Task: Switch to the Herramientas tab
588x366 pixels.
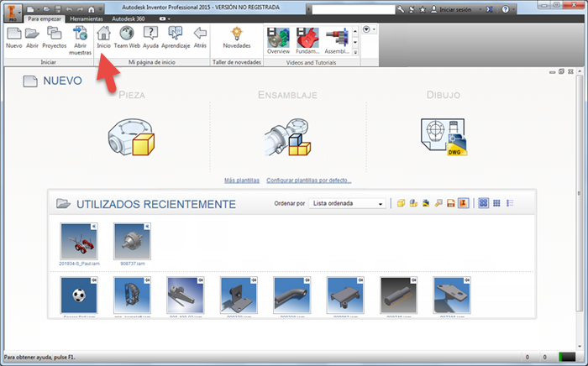Action: pos(87,18)
